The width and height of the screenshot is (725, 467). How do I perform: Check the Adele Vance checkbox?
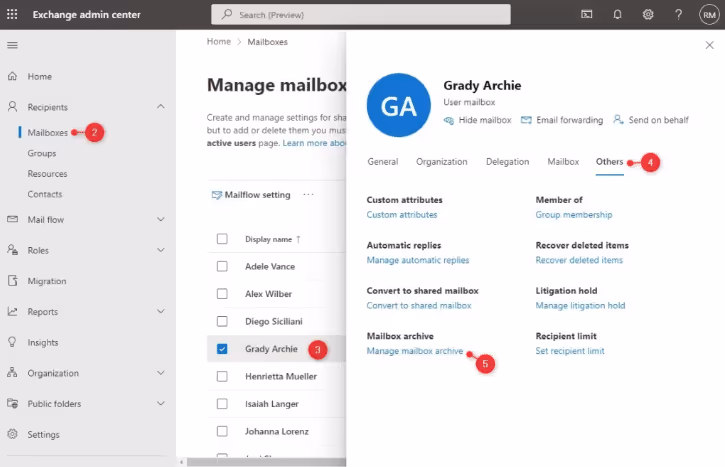pyautogui.click(x=222, y=266)
